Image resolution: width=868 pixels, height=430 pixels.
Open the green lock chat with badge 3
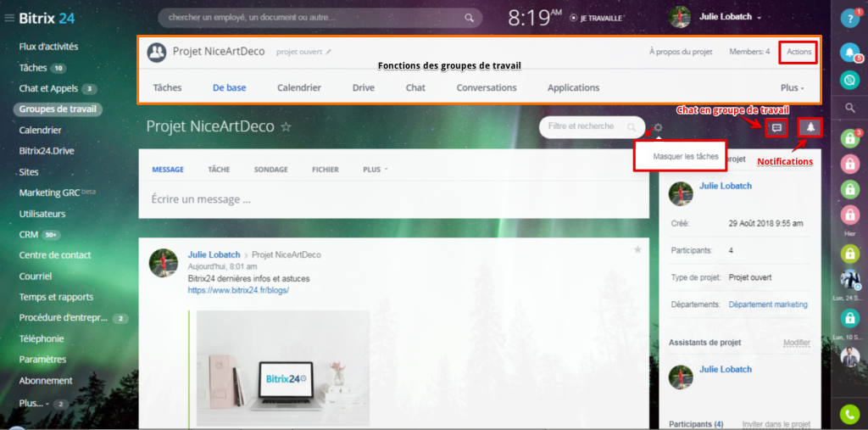[849, 138]
